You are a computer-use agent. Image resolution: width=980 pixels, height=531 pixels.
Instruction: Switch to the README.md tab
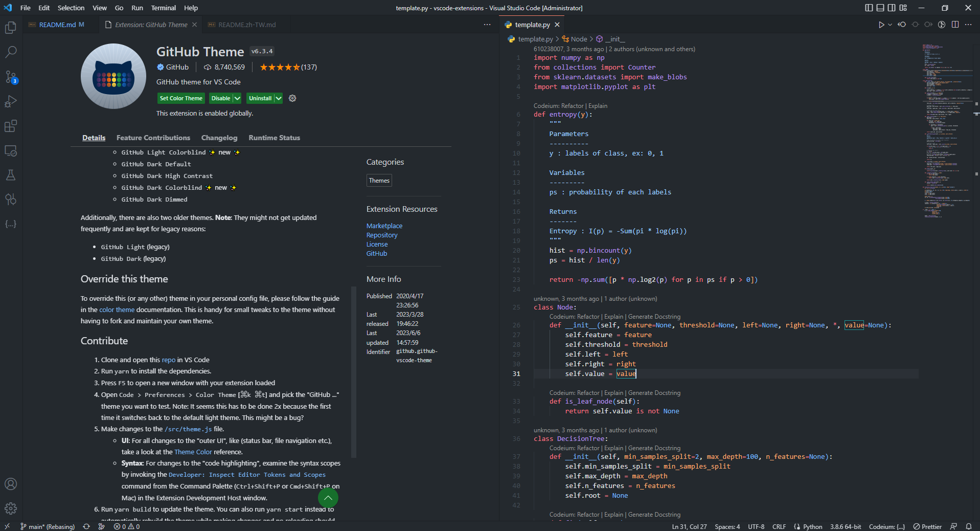(x=57, y=25)
